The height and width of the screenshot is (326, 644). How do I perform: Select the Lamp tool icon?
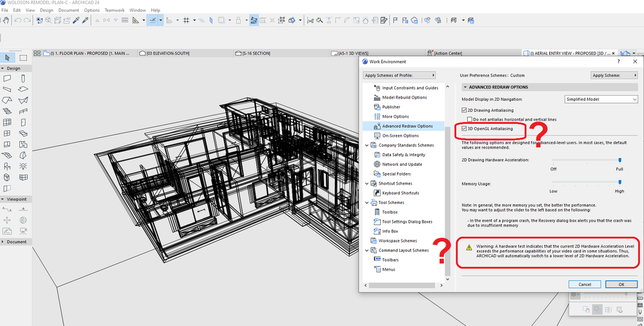point(23,166)
